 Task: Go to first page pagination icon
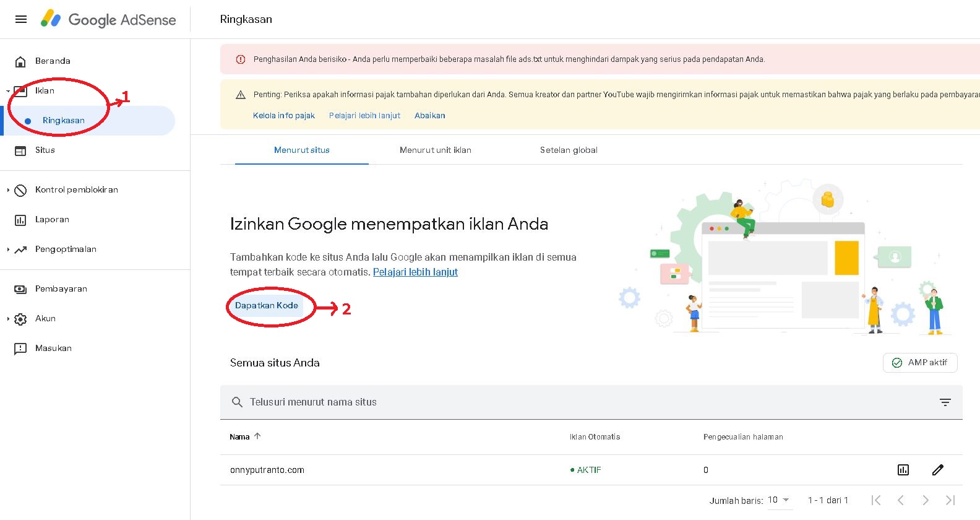pos(876,500)
